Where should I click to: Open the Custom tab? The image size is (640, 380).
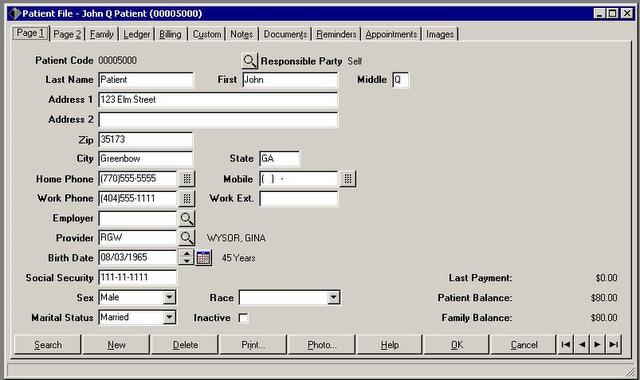coord(207,34)
